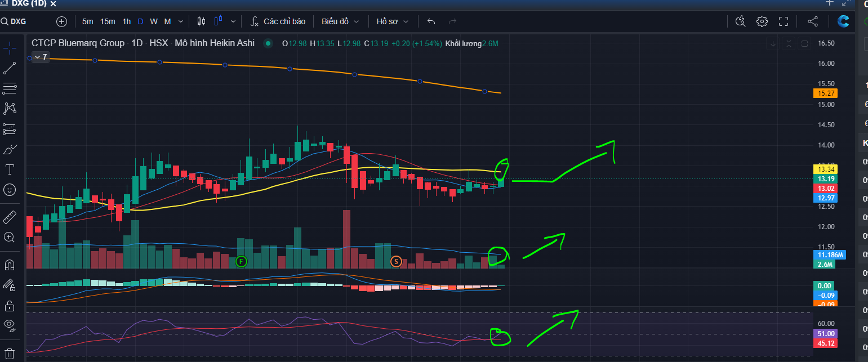Toggle lock all drawings padlock
Screen dimensions: 868x362
pyautogui.click(x=10, y=305)
